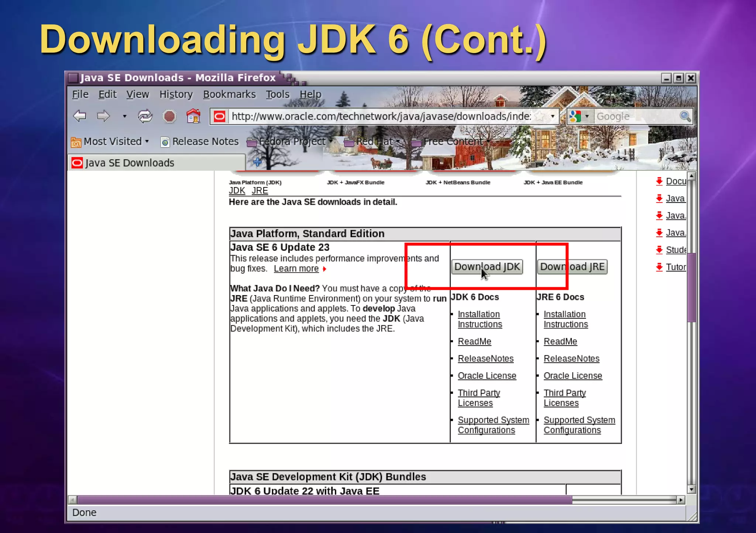The width and height of the screenshot is (756, 533).
Task: Maximize the Firefox window
Action: pyautogui.click(x=678, y=78)
